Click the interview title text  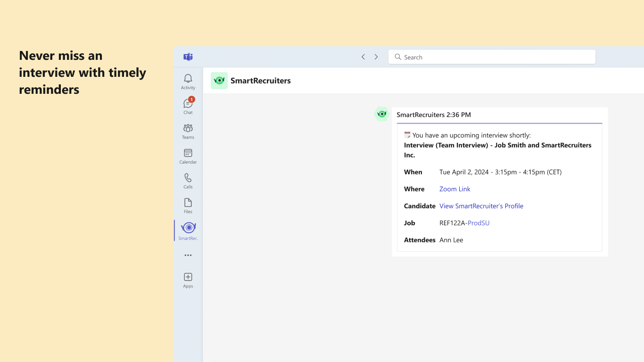coord(498,150)
